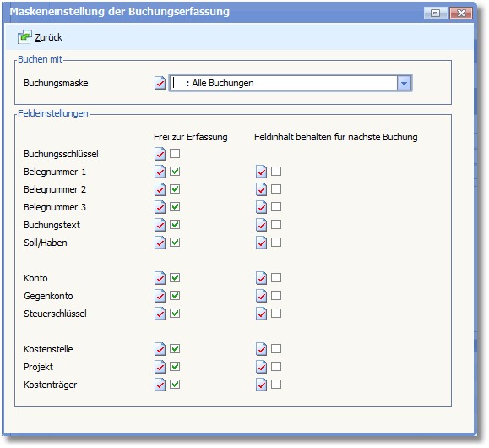Click Kostenträger document icon under Frei zur Erfassung

coord(160,385)
